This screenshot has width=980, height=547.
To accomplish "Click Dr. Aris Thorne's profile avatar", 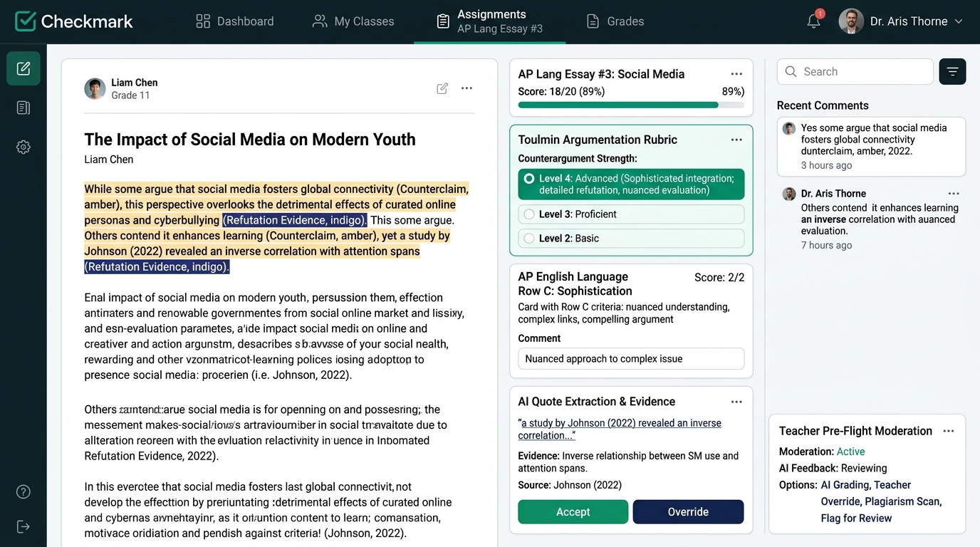I will click(851, 21).
